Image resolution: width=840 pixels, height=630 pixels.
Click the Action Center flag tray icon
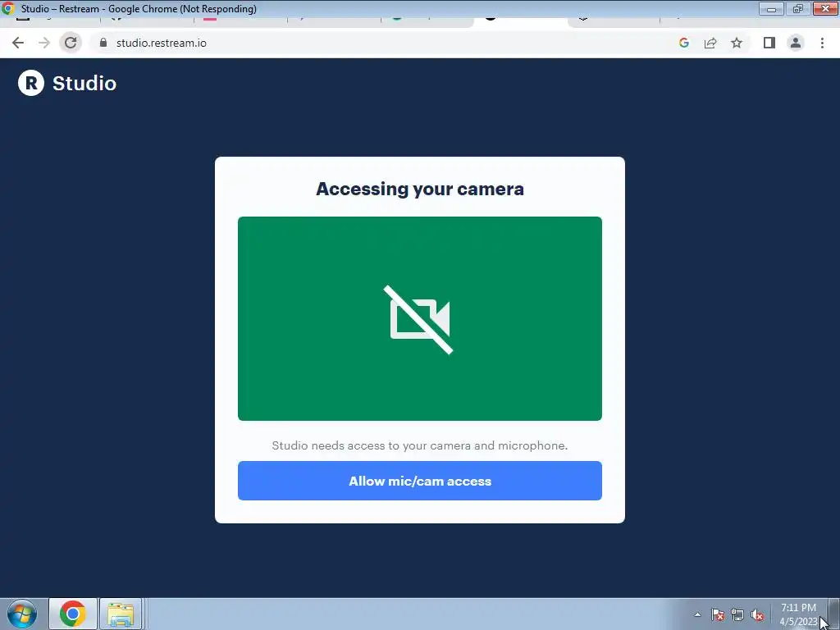tap(718, 614)
